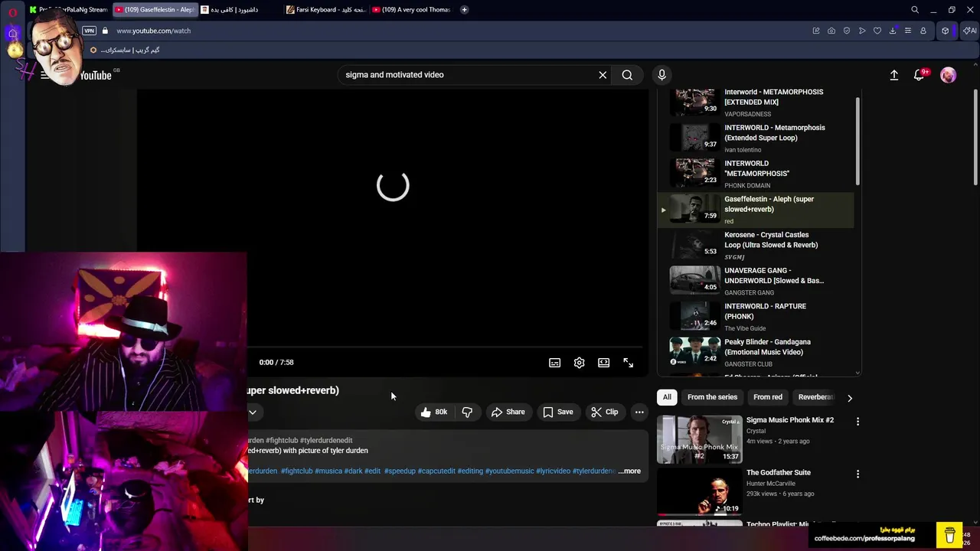
Task: Open Opera Aria AI button
Action: pyautogui.click(x=970, y=31)
